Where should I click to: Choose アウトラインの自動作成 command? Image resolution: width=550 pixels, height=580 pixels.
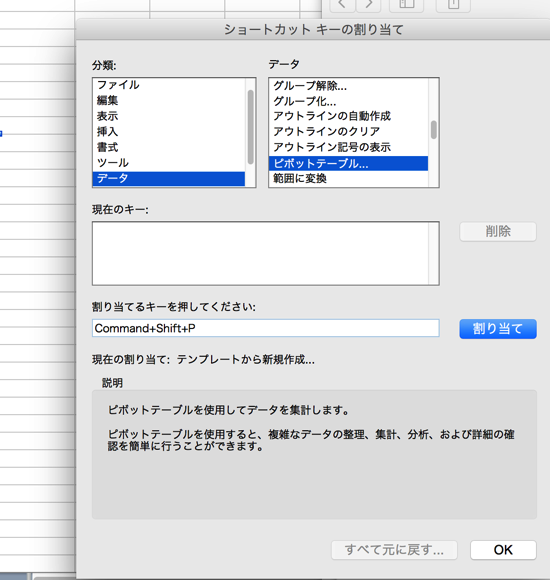348,116
